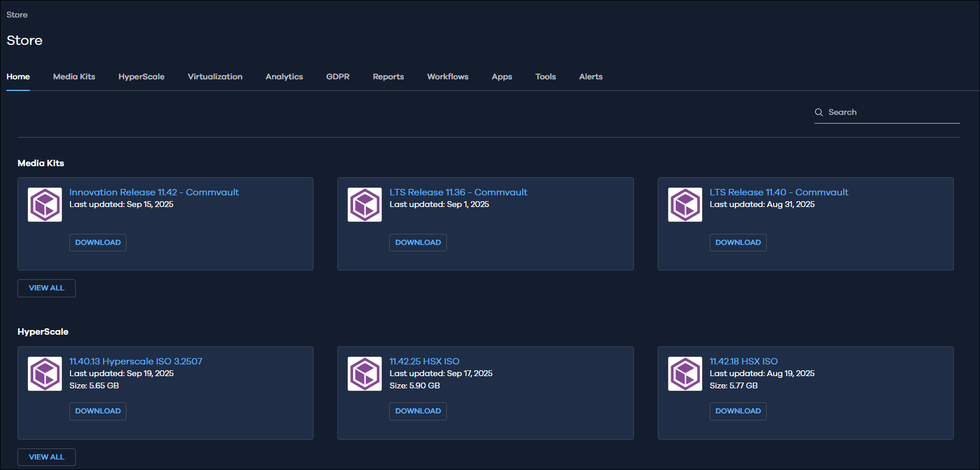980x470 pixels.
Task: View all Media Kits
Action: [x=47, y=288]
